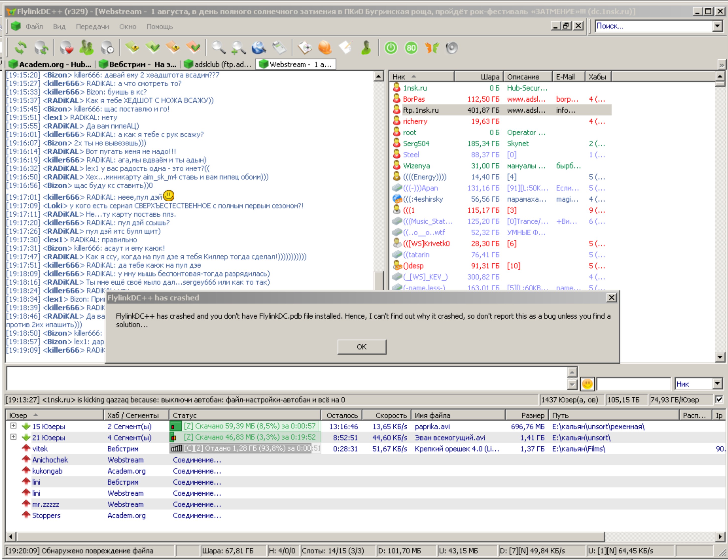The width and height of the screenshot is (728, 560).
Task: Open the Ник filter dropdown
Action: click(x=718, y=384)
